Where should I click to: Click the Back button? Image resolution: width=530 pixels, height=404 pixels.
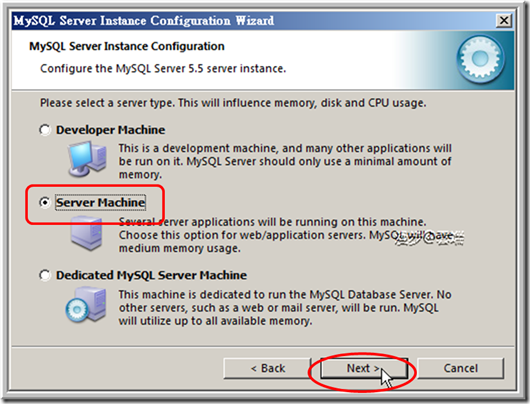coord(267,368)
